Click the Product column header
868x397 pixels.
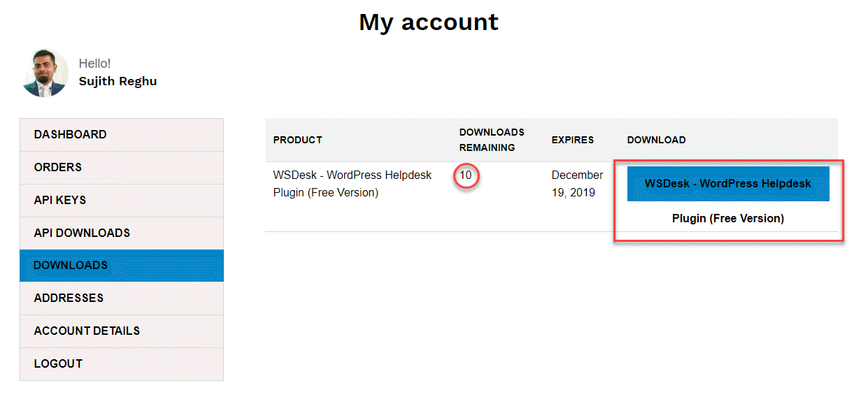298,140
